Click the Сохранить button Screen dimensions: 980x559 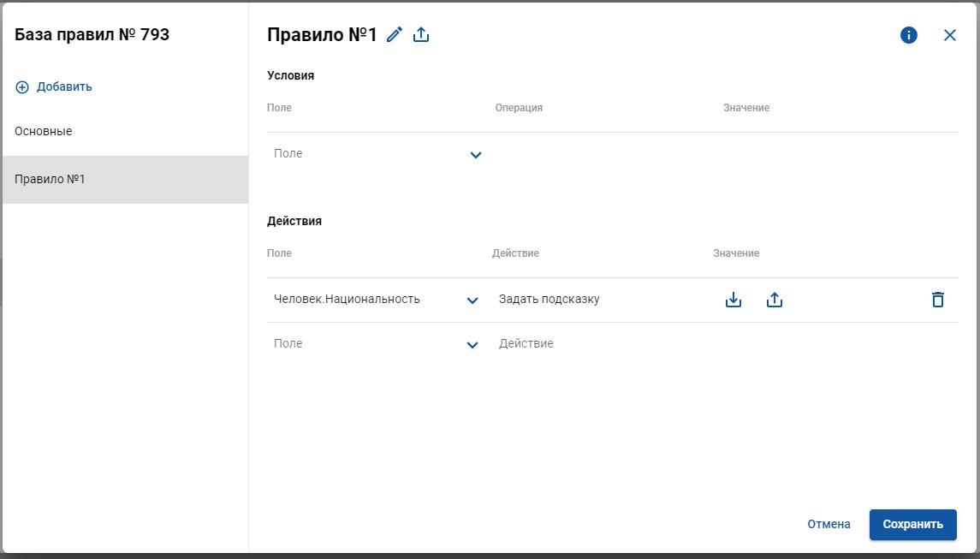[x=912, y=525]
